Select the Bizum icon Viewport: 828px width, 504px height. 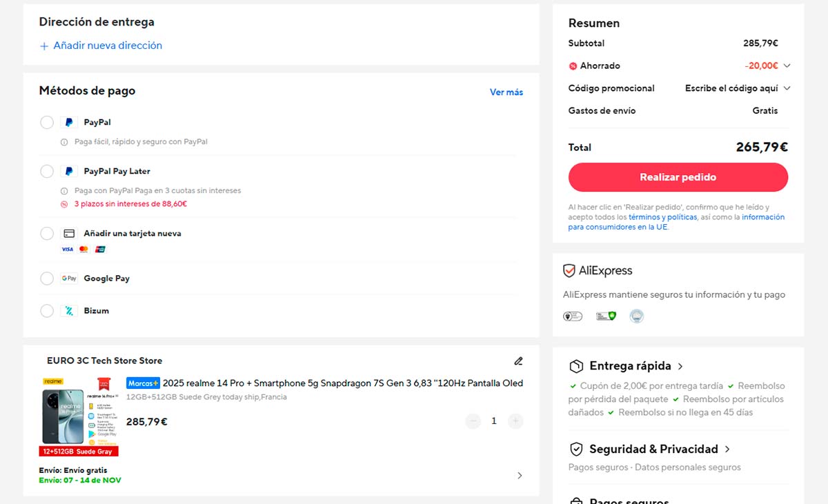tap(68, 310)
